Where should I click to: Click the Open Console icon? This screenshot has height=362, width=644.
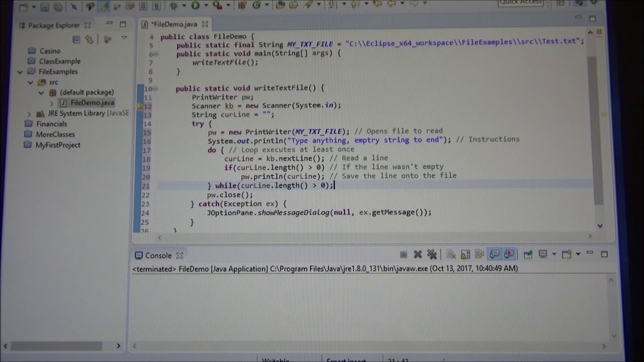coord(567,254)
